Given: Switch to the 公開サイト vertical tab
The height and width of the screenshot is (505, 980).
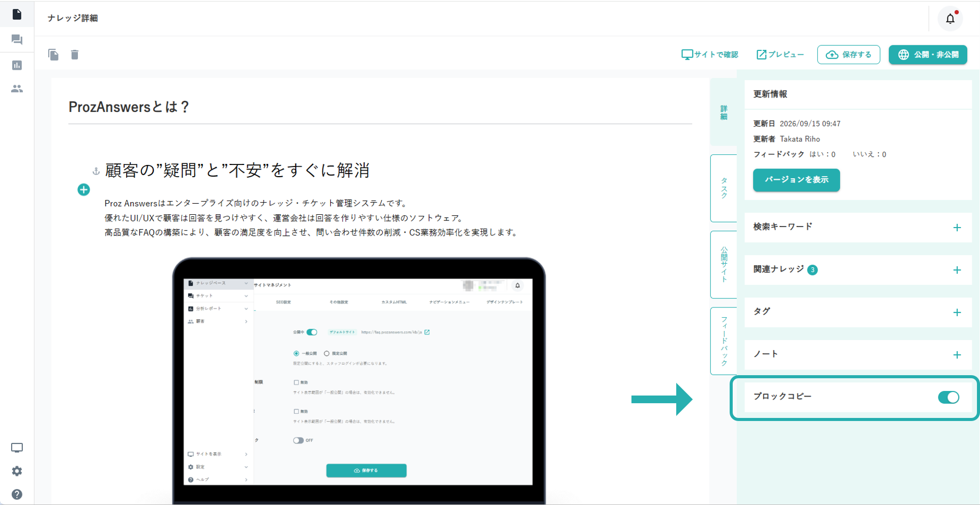Looking at the screenshot, I should pos(724,265).
